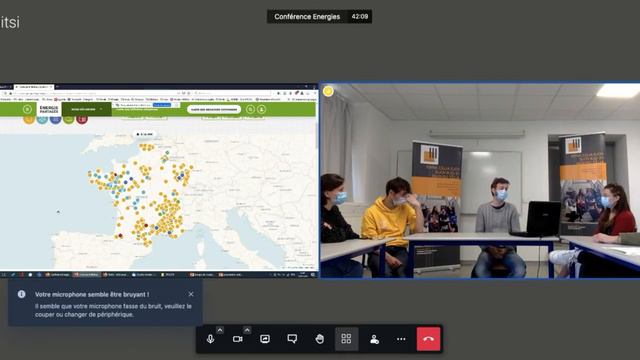The image size is (640, 360).
Task: Open audio settings arrow above microphone
Action: [220, 330]
